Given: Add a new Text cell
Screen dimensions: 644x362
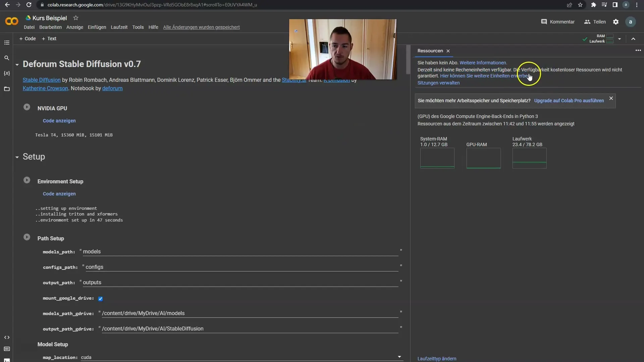Looking at the screenshot, I should pos(49,39).
